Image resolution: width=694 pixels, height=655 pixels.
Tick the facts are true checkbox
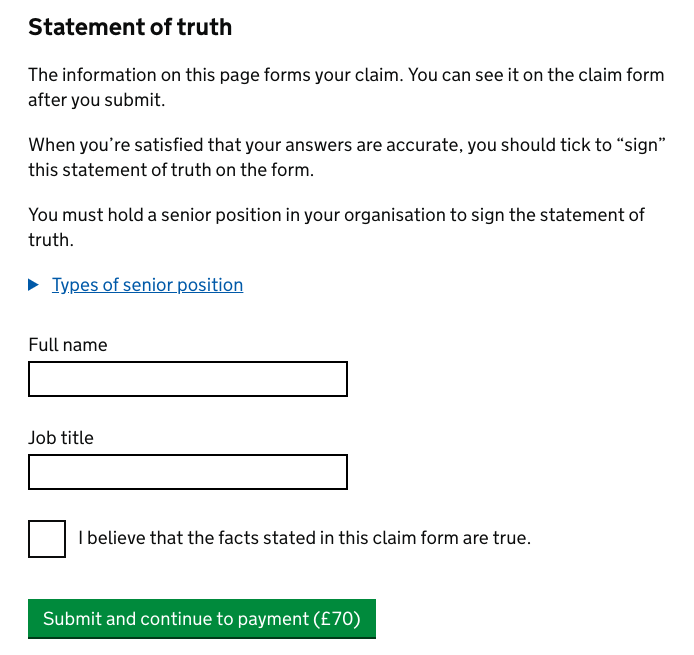coord(47,539)
